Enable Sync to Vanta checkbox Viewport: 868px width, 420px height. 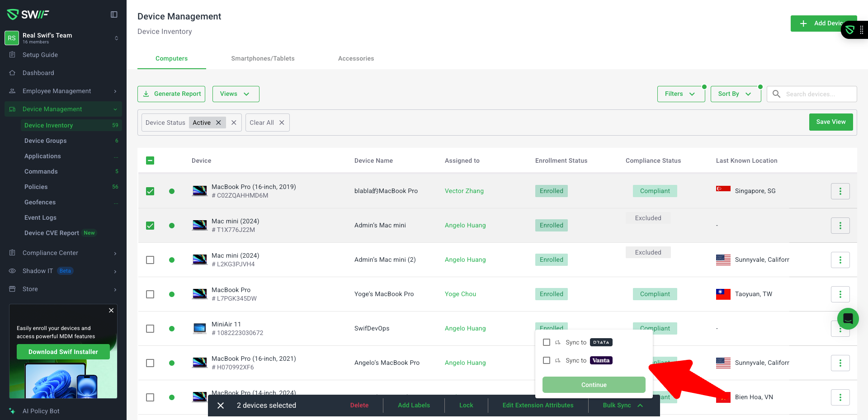[x=547, y=360]
